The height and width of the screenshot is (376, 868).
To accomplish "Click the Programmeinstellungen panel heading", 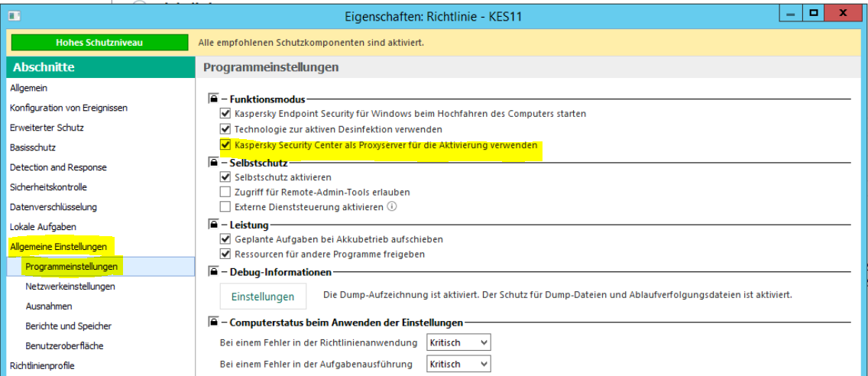I will (270, 67).
